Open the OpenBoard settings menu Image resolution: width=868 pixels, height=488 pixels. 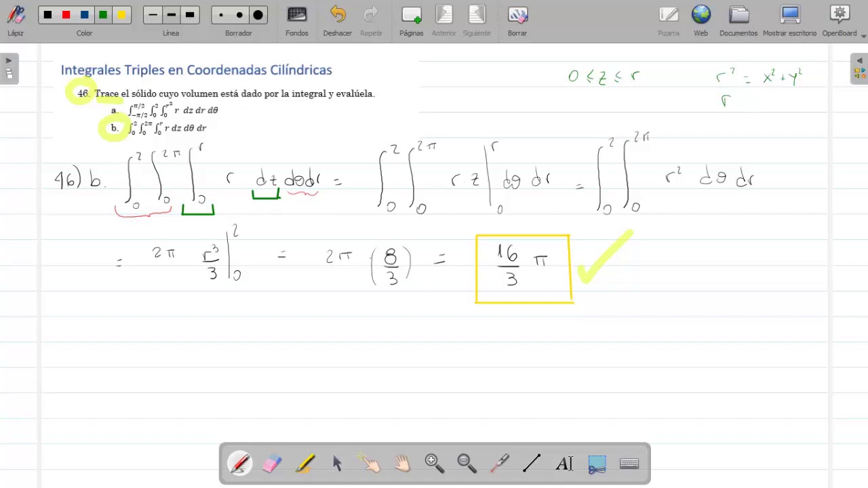click(841, 20)
